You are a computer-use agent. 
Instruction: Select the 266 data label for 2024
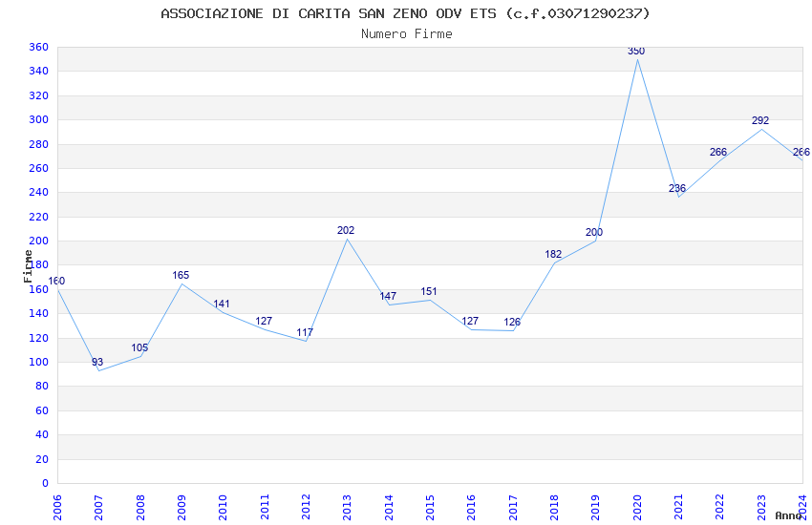click(x=801, y=152)
